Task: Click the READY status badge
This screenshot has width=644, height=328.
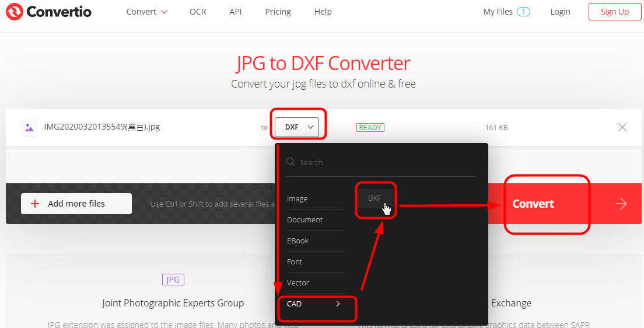Action: pyautogui.click(x=370, y=127)
